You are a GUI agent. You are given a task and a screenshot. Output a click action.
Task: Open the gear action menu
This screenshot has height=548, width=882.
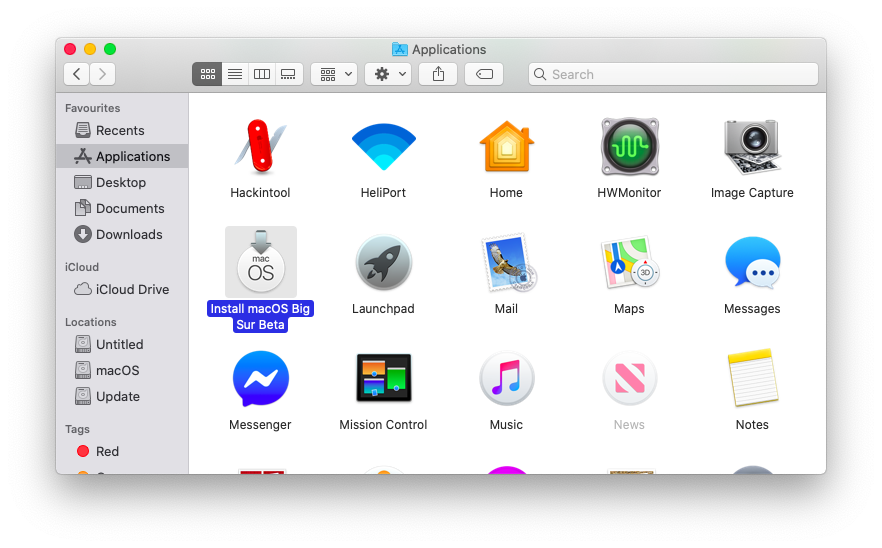388,74
